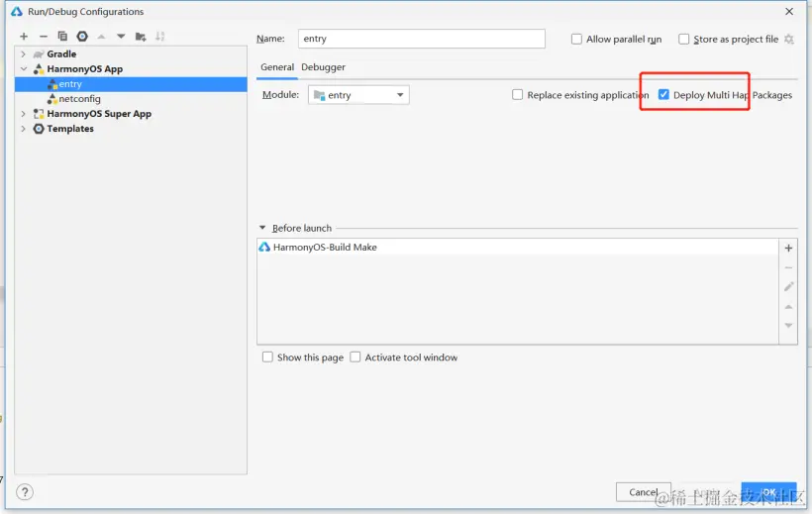
Task: Enable Allow parallel run checkbox
Action: pyautogui.click(x=576, y=39)
